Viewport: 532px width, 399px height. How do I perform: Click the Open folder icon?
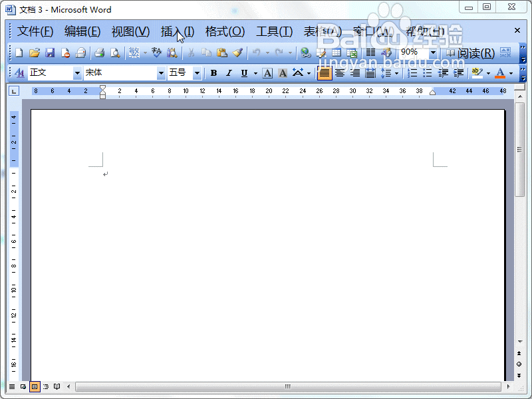[34, 53]
